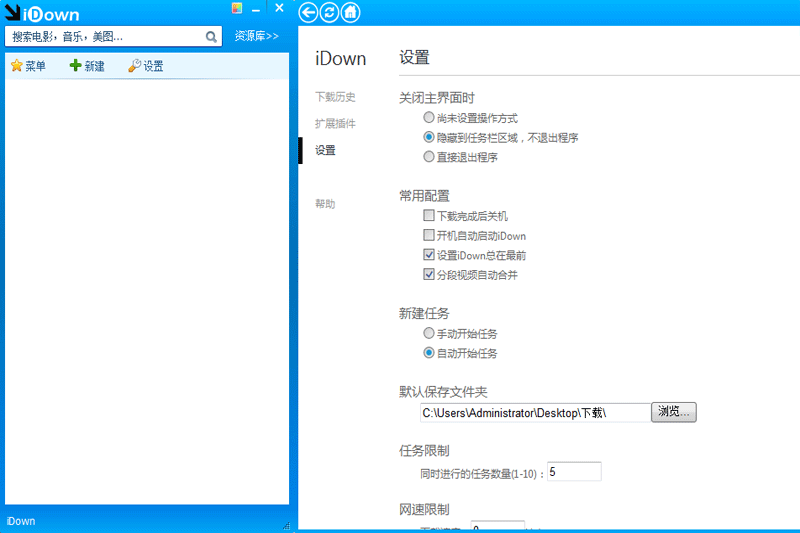Select 隐藏到任务栏区域 radio option
Image resolution: width=800 pixels, height=533 pixels.
pos(429,137)
